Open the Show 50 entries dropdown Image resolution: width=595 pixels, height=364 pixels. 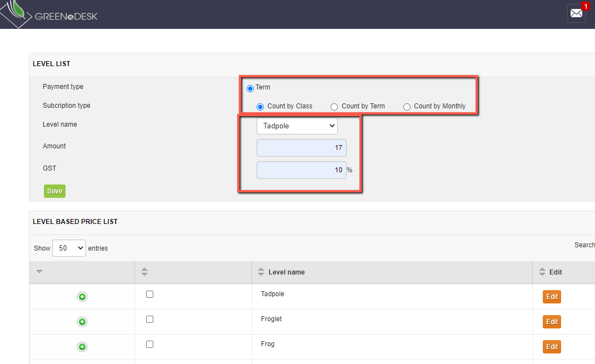(69, 248)
